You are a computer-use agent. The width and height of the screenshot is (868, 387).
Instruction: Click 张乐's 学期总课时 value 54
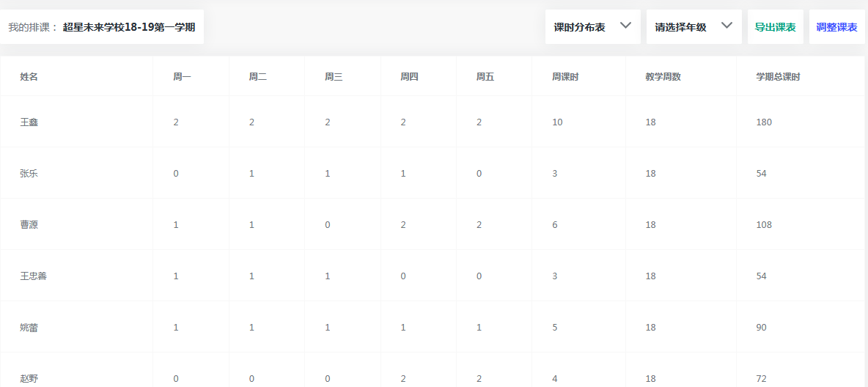(761, 173)
